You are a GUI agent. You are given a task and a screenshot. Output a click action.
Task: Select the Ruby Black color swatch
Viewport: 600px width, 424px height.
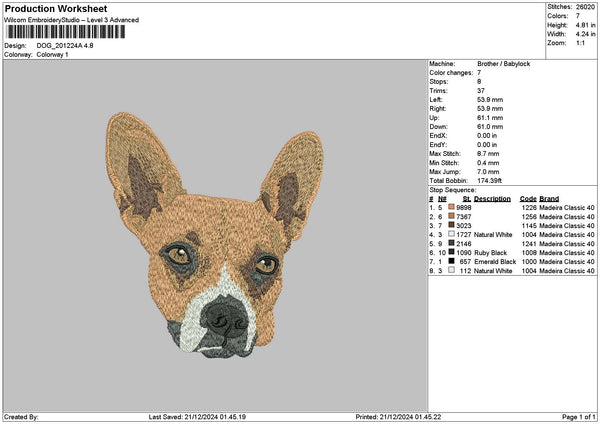click(453, 252)
